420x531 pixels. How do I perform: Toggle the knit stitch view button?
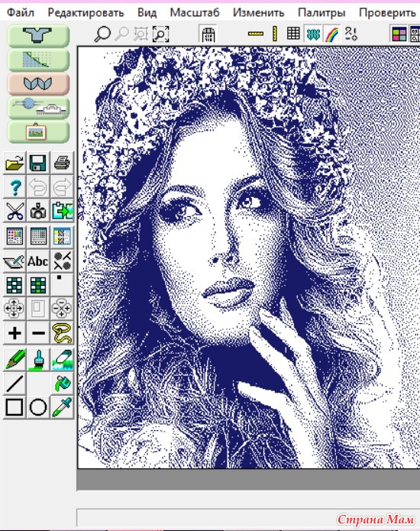(313, 34)
